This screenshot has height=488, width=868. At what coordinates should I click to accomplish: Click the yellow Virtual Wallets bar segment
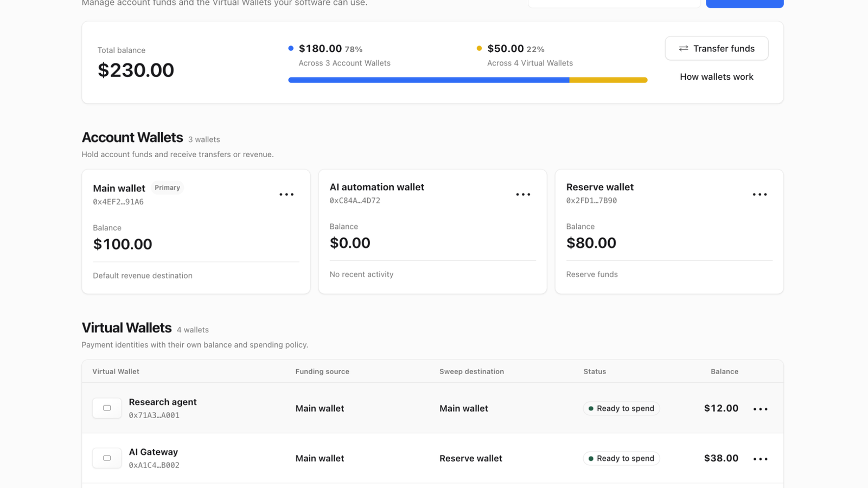click(608, 80)
